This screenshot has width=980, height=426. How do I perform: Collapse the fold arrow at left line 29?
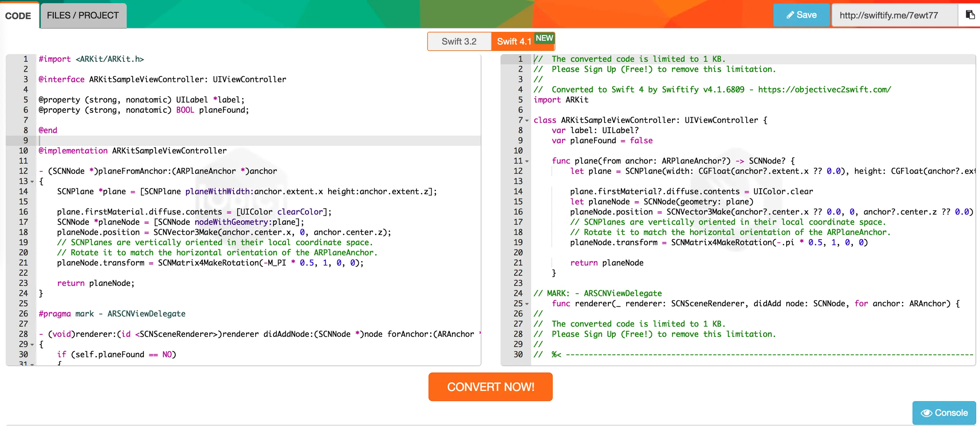[32, 345]
